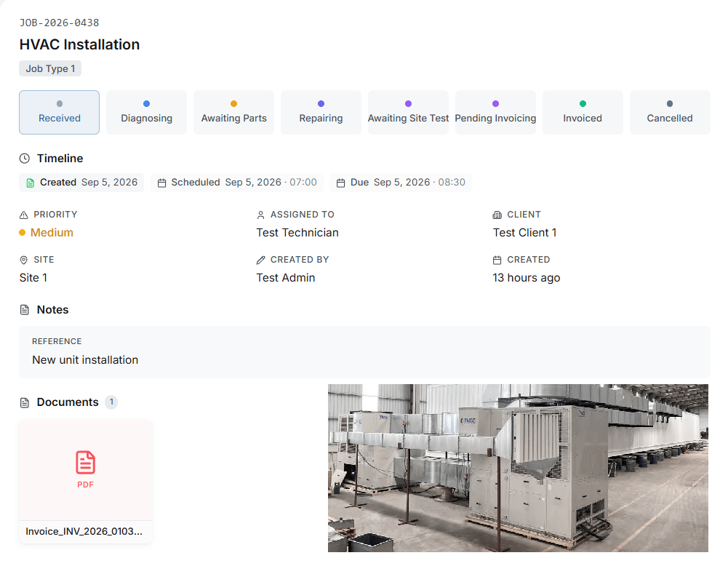Click the 13 hours ago text
Screen dimensions: 728x566
(x=527, y=278)
